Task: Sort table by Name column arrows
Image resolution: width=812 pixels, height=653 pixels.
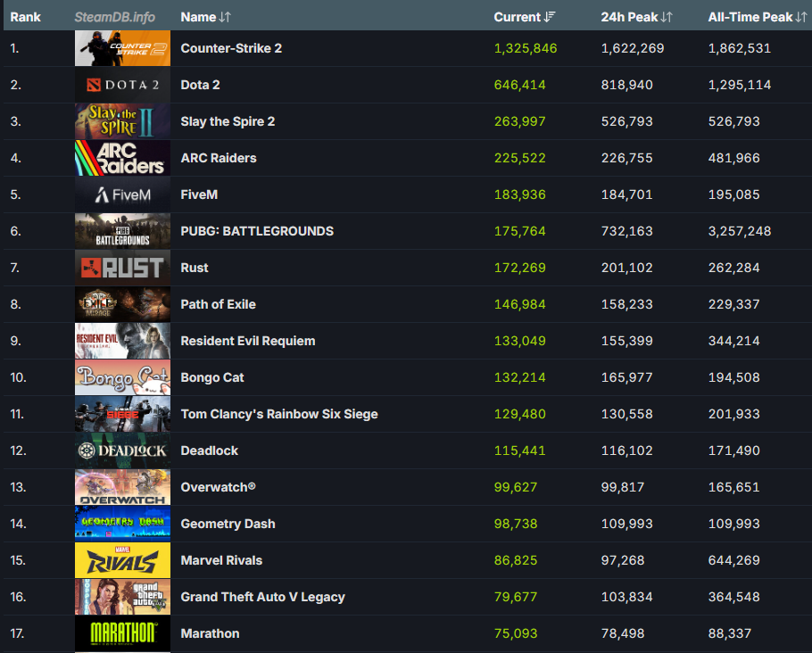Action: tap(225, 17)
